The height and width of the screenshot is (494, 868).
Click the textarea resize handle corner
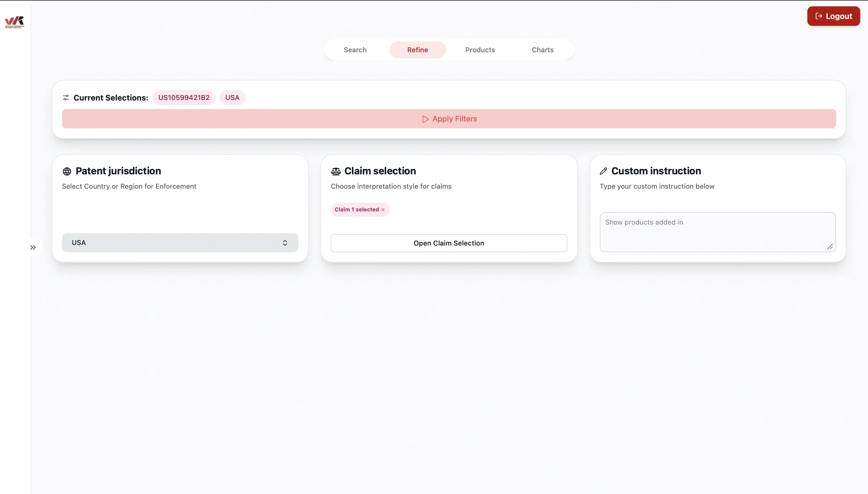point(830,247)
